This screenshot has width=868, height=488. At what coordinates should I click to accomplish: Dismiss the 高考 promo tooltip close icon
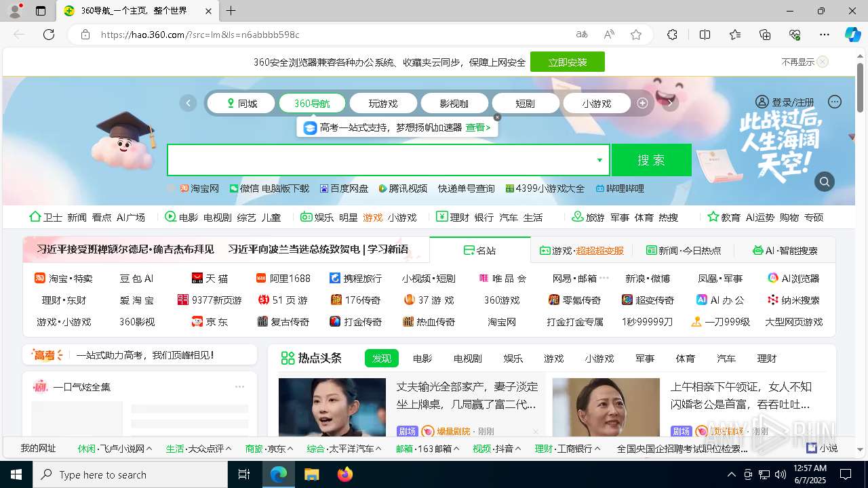click(x=497, y=117)
